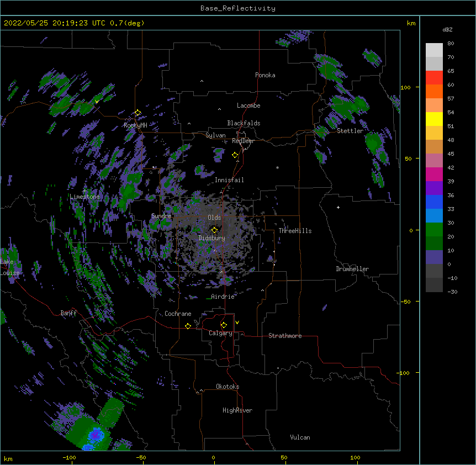The width and height of the screenshot is (476, 465).
Task: Click the Didsbury city label
Action: point(212,238)
